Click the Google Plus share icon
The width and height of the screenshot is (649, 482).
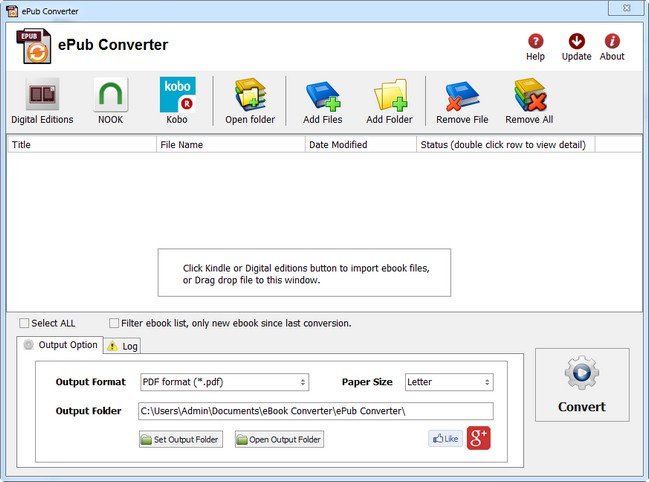[479, 438]
